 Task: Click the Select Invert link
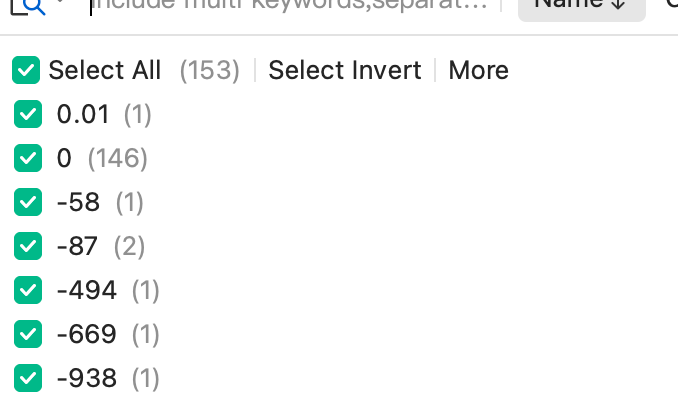pyautogui.click(x=344, y=71)
